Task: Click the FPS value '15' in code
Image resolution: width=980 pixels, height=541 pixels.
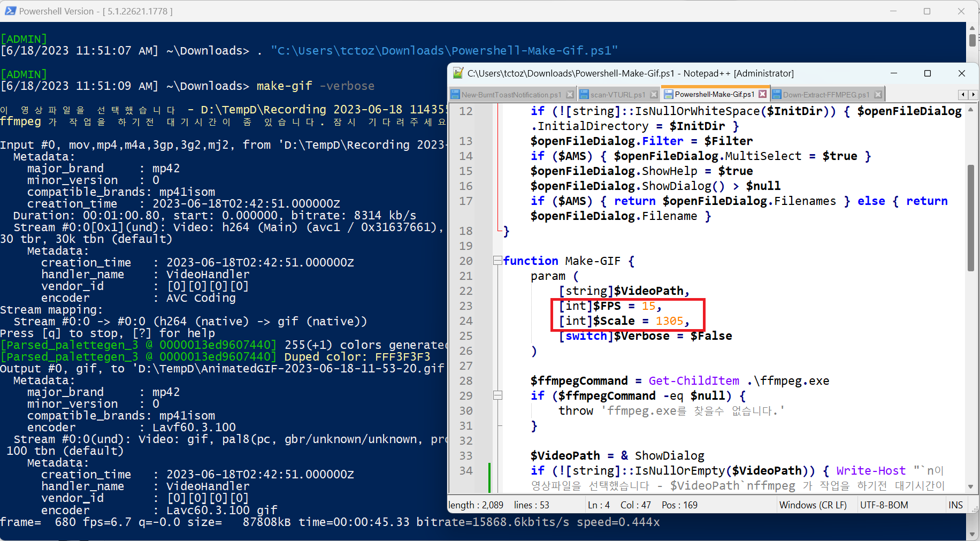Action: 649,306
